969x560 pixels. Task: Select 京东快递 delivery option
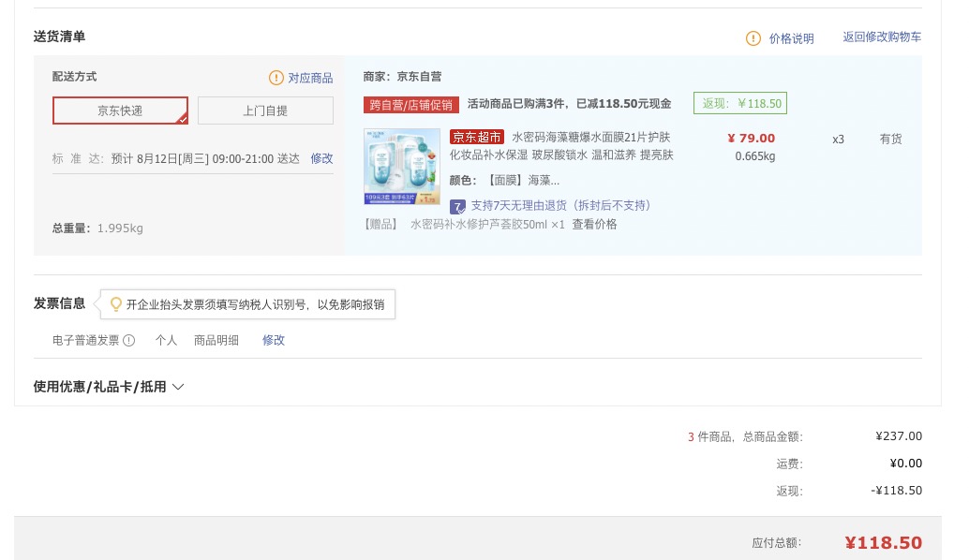coord(120,111)
